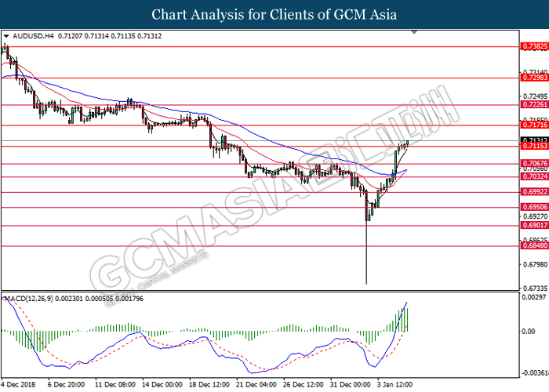This screenshot has width=549, height=392.
Task: Click the 4 Dec 2018 date label
Action: [x=18, y=384]
